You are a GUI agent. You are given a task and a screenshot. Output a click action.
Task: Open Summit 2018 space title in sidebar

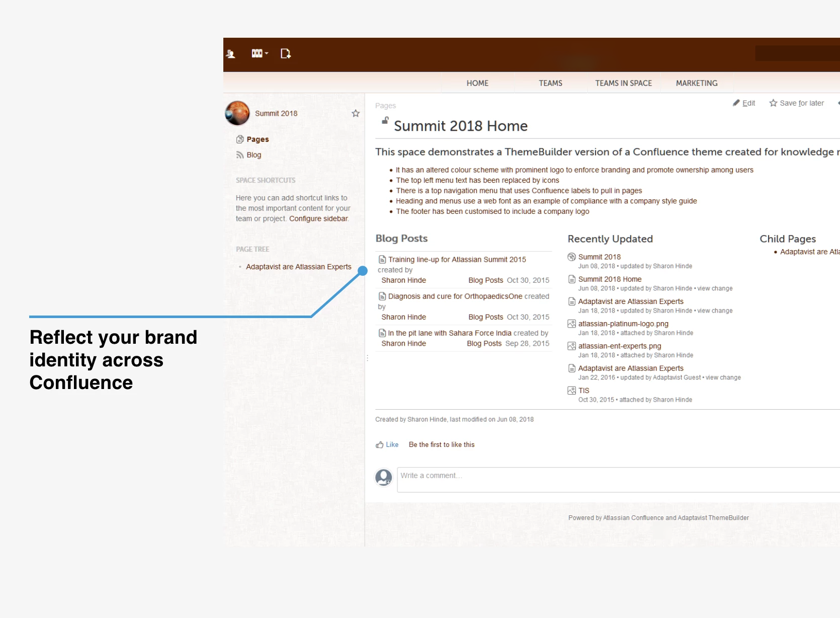tap(276, 113)
